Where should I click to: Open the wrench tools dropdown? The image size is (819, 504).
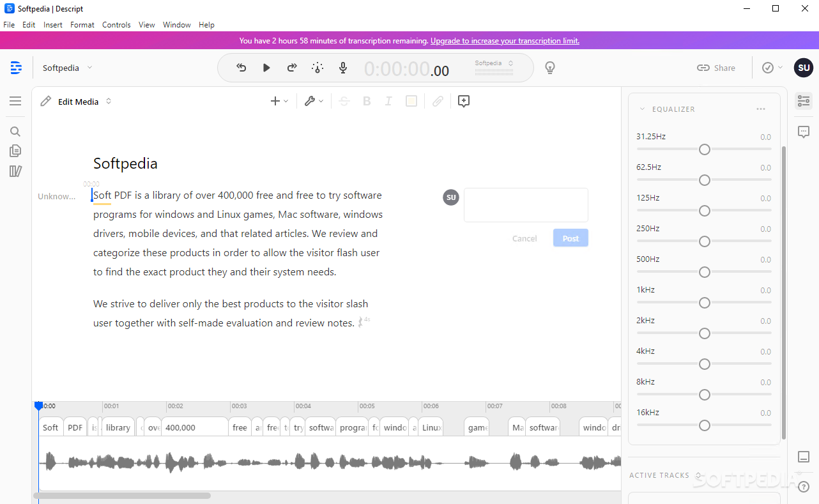tap(314, 101)
